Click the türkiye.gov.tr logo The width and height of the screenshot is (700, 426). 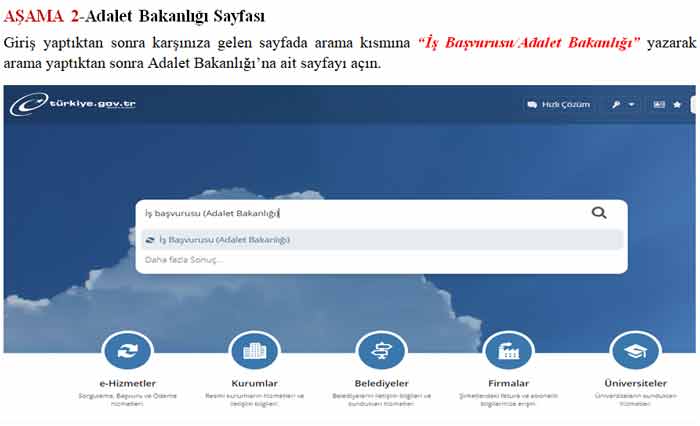[x=73, y=104]
